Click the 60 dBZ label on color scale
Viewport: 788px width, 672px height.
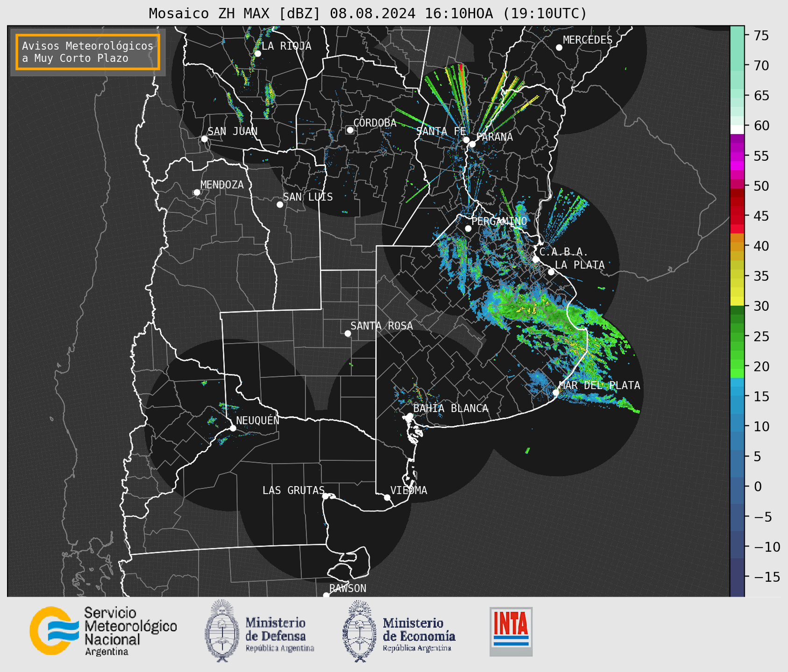tap(761, 126)
